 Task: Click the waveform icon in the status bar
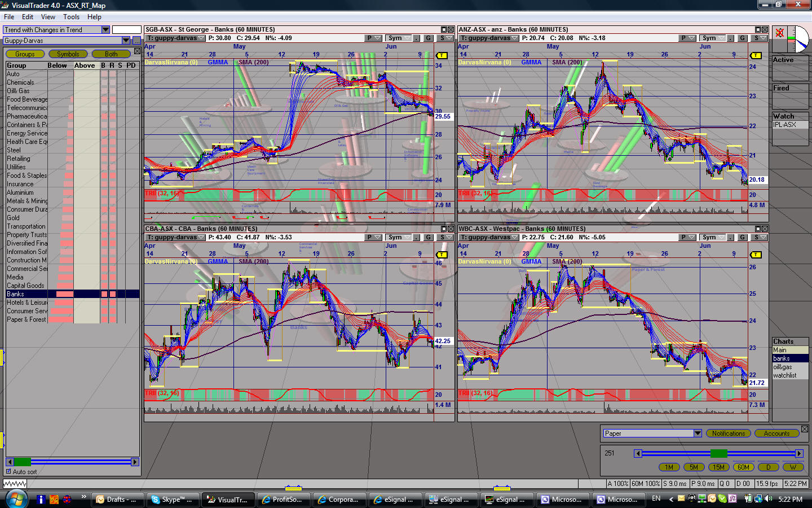[x=15, y=484]
